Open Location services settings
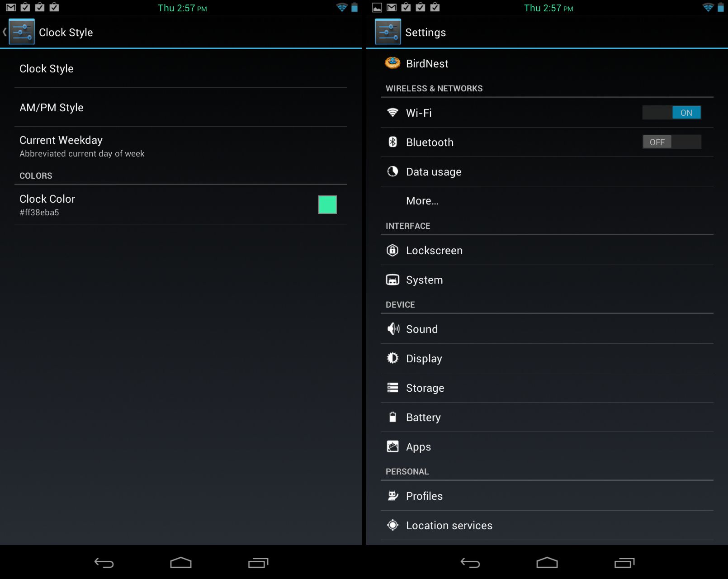 tap(547, 525)
